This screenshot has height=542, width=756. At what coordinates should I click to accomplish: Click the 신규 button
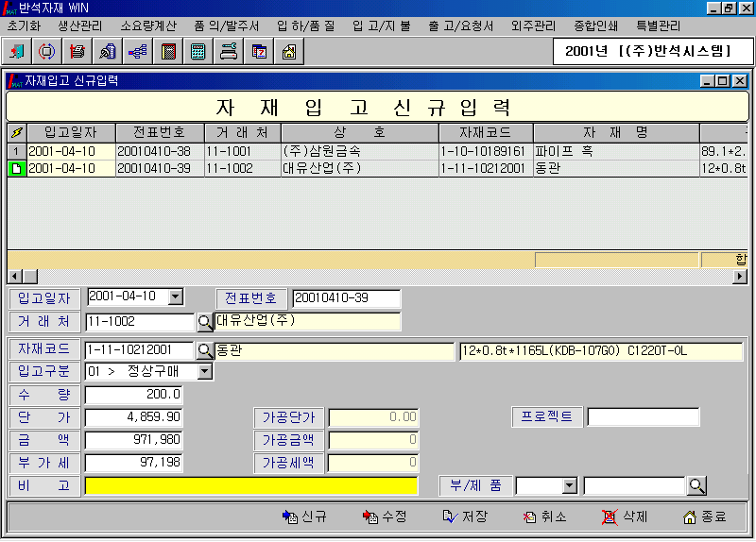(x=304, y=517)
